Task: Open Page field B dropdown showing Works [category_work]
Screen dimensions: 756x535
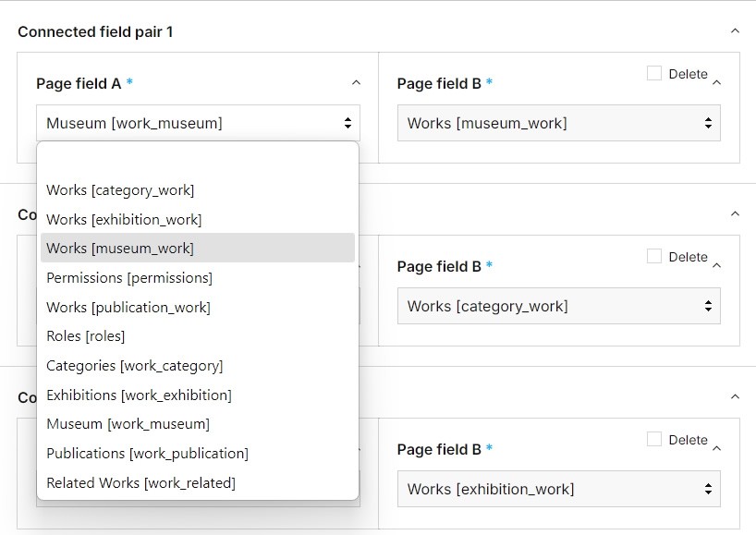Action: (x=558, y=306)
